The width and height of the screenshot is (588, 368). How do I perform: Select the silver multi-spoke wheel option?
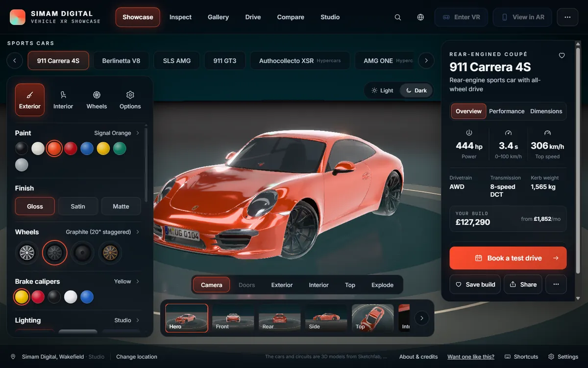[27, 253]
